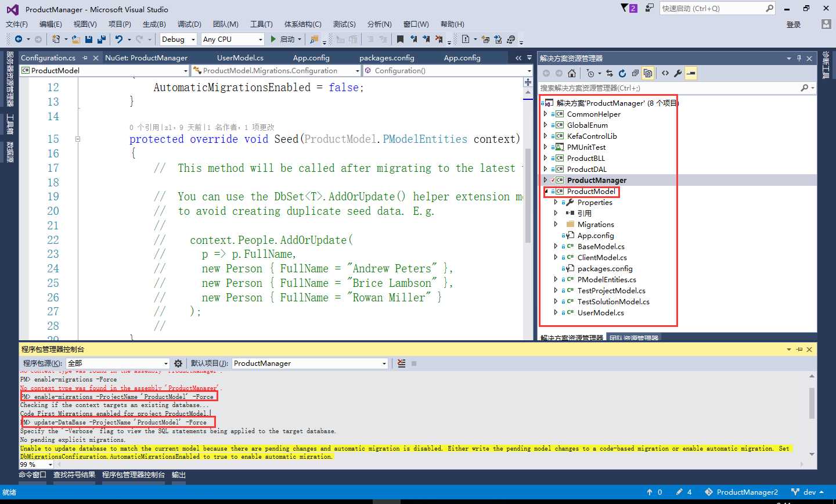Image resolution: width=836 pixels, height=504 pixels.
Task: Collapse the Seed method outlining toggle
Action: pos(77,139)
